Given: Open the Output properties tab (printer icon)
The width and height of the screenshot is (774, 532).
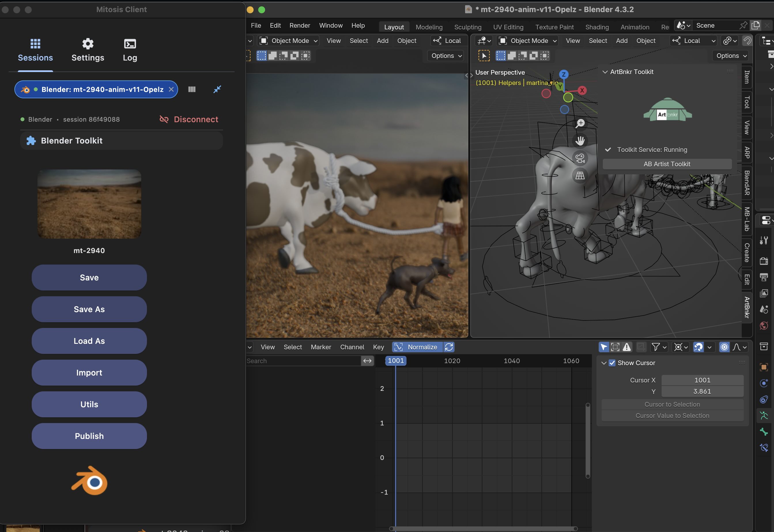Looking at the screenshot, I should pos(764,277).
